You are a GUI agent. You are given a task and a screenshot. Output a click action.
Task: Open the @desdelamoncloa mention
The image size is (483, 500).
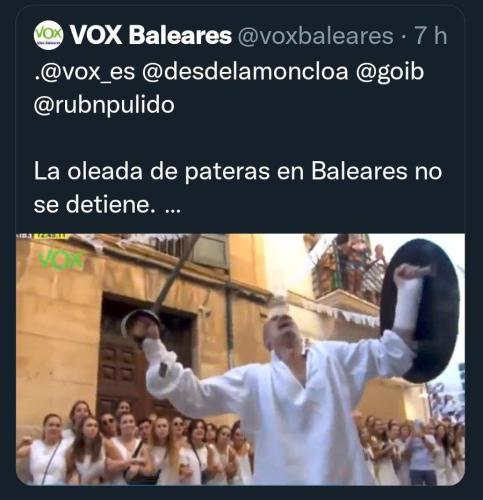click(245, 71)
